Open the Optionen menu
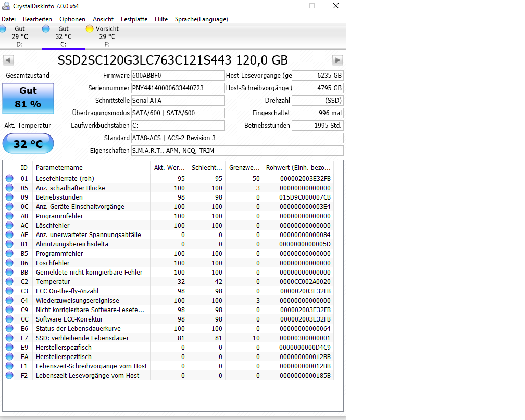The height and width of the screenshot is (420, 525). [x=72, y=19]
